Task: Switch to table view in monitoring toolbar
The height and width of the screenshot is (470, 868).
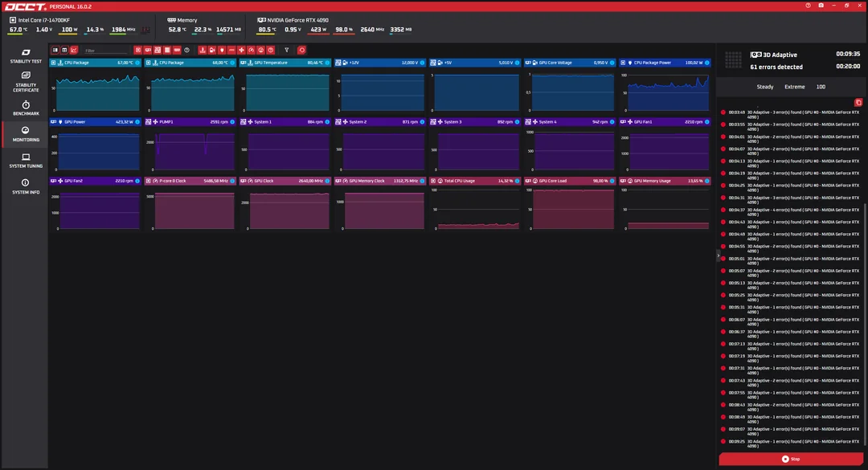Action: pos(64,50)
